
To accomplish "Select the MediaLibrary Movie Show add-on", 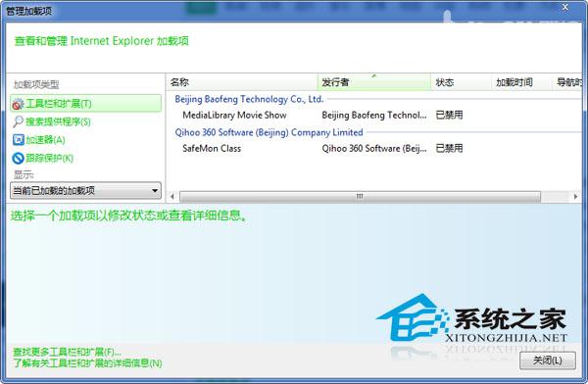I will point(235,116).
